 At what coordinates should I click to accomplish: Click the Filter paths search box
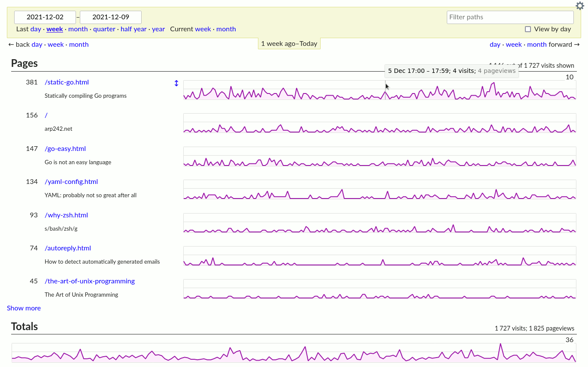tap(510, 17)
